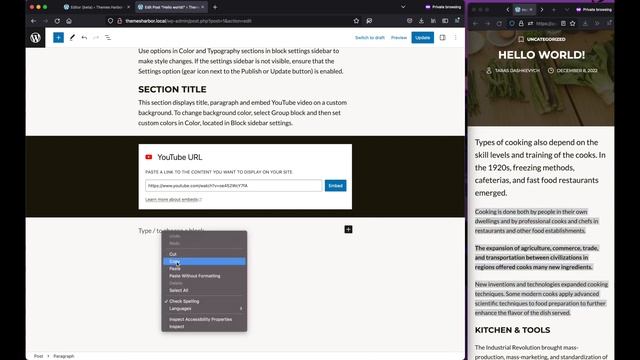Click the SECTION TITLE heading in editor
This screenshot has height=360, width=640.
(x=172, y=89)
